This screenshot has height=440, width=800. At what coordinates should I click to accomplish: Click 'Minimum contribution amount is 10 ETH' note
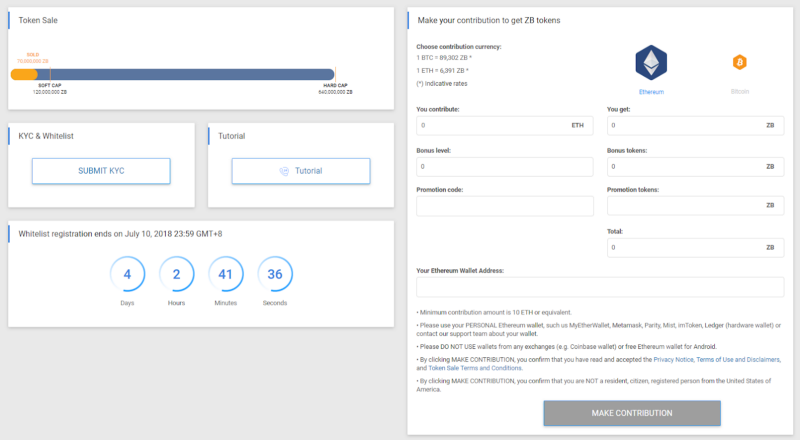pyautogui.click(x=494, y=312)
